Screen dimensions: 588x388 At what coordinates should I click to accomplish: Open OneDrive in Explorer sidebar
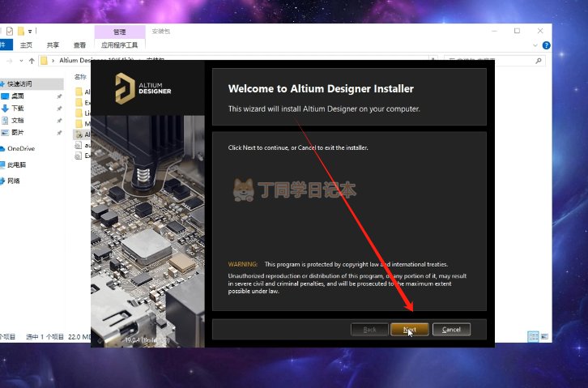pos(21,148)
